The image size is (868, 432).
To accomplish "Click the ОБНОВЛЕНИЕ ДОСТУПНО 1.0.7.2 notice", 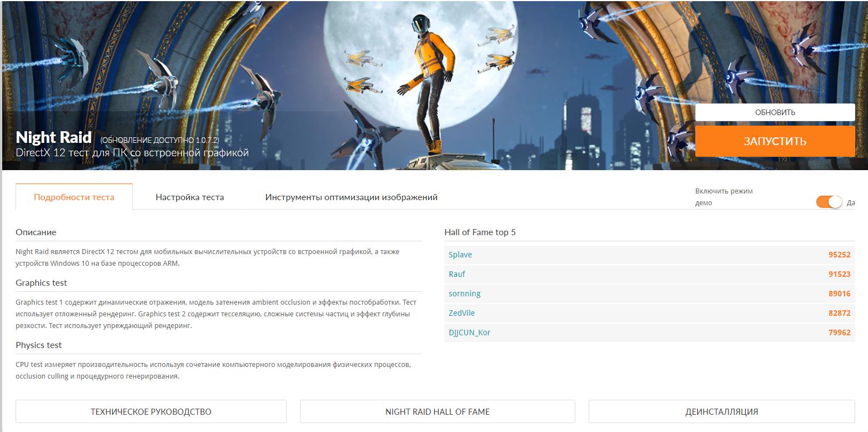I will click(159, 140).
